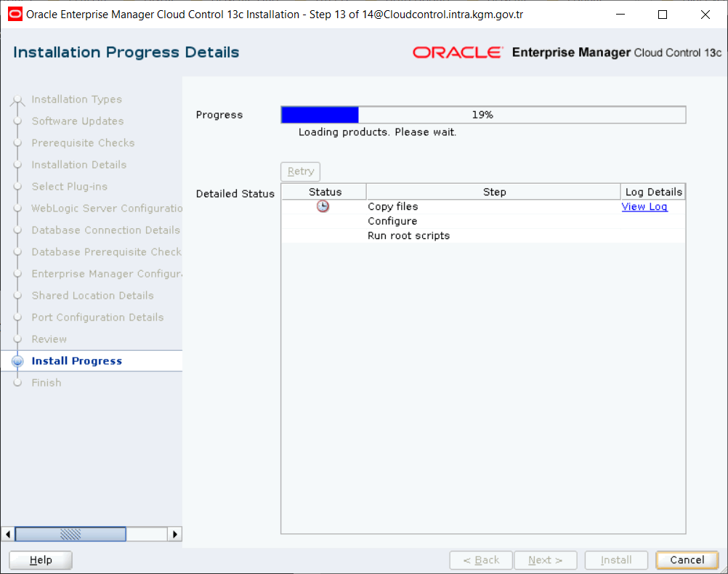Viewport: 728px width, 574px height.
Task: Select the Port Configuration Details step
Action: [97, 318]
